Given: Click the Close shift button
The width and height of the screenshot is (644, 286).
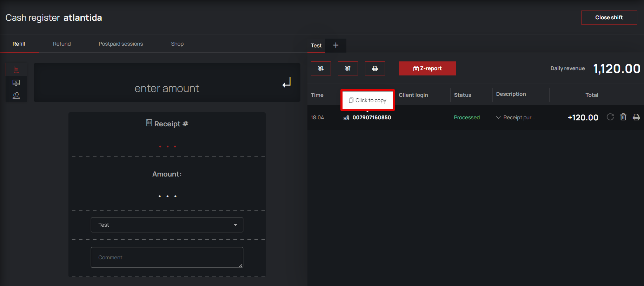Looking at the screenshot, I should pos(609,18).
